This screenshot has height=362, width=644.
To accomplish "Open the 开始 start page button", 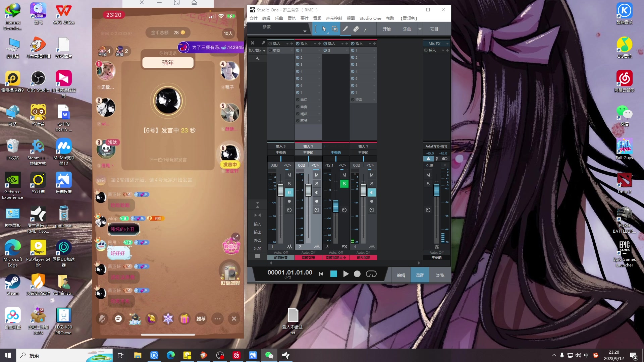I will [387, 29].
